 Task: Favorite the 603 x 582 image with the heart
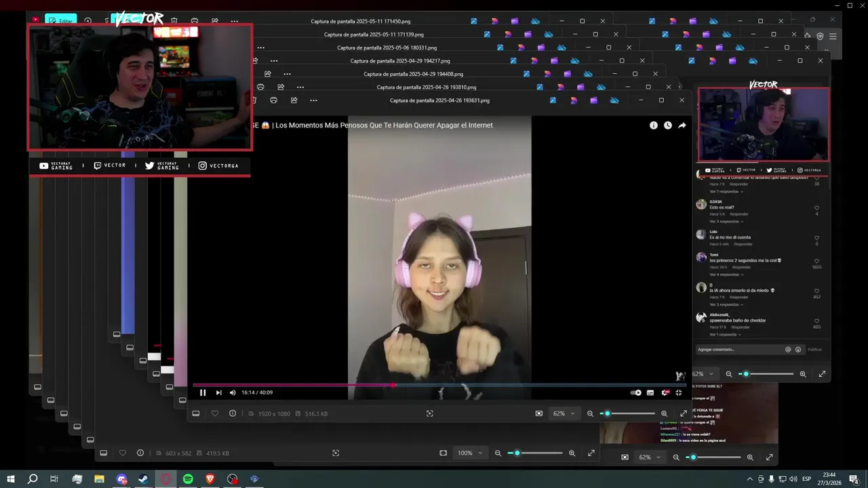[x=123, y=453]
